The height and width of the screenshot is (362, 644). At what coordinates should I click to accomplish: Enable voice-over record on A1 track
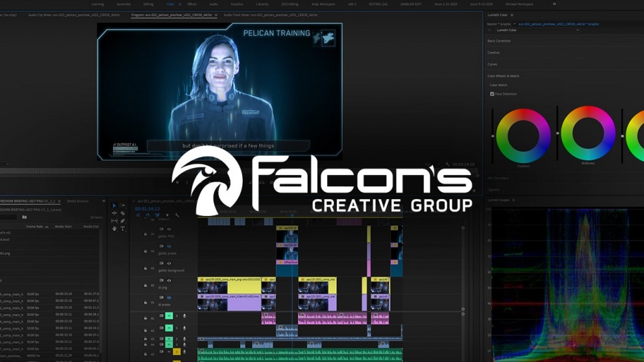coord(184,316)
